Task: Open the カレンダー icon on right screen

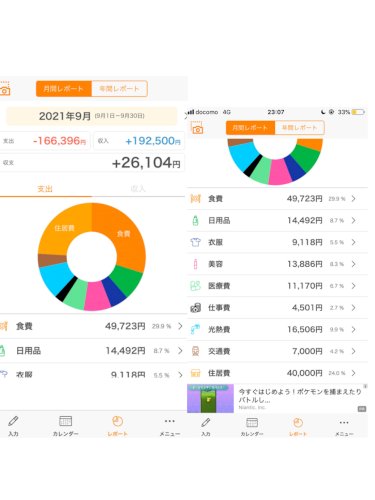Action: (252, 423)
